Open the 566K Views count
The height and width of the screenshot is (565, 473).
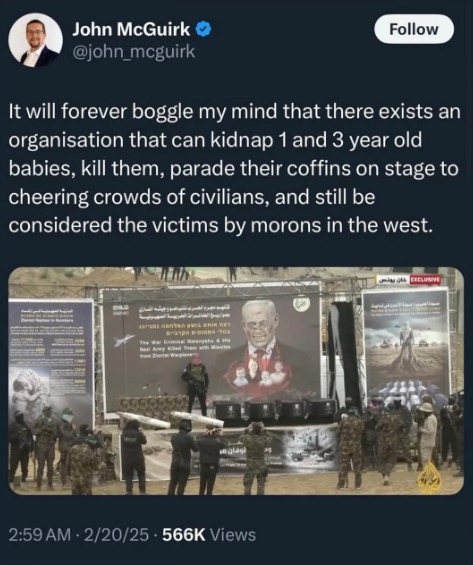[209, 535]
